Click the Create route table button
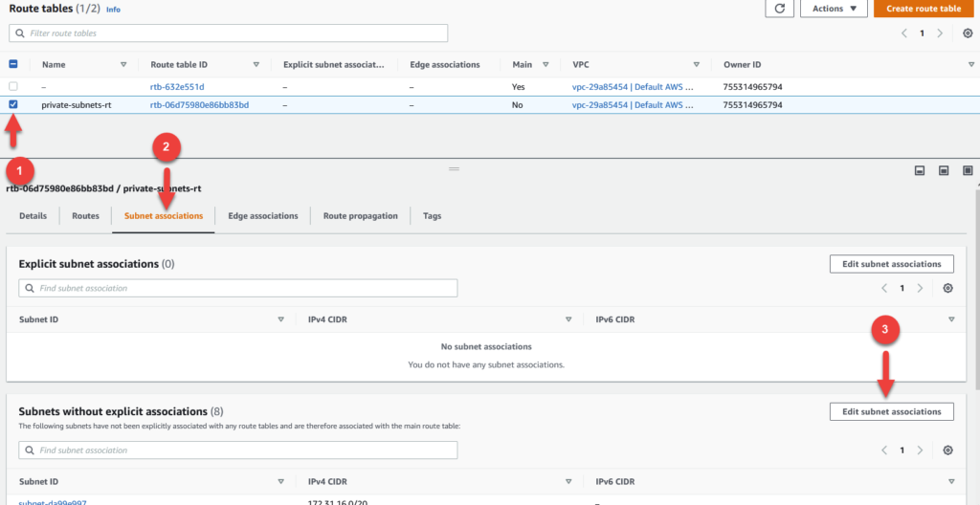The height and width of the screenshot is (505, 980). [923, 9]
